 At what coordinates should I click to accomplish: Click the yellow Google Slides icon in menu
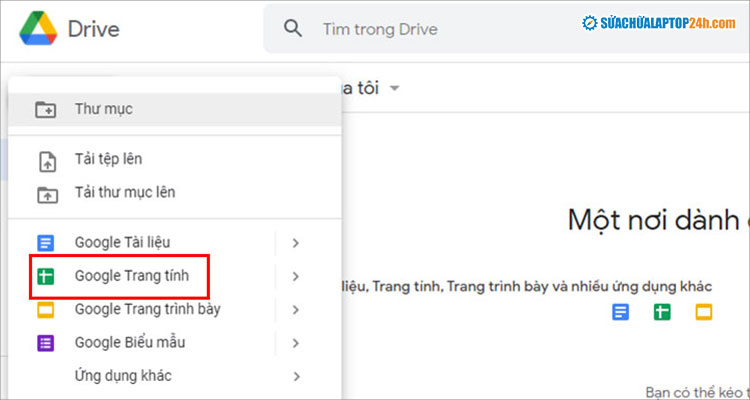tap(46, 310)
